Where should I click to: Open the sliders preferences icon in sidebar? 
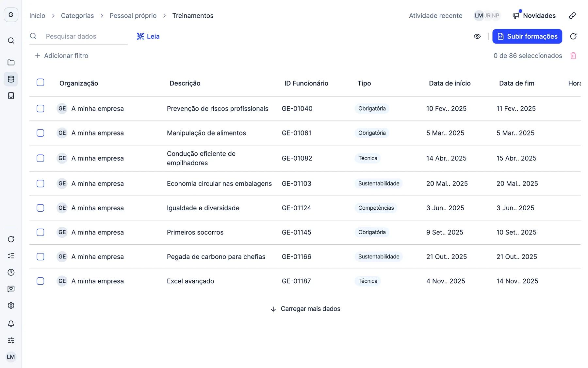[11, 340]
